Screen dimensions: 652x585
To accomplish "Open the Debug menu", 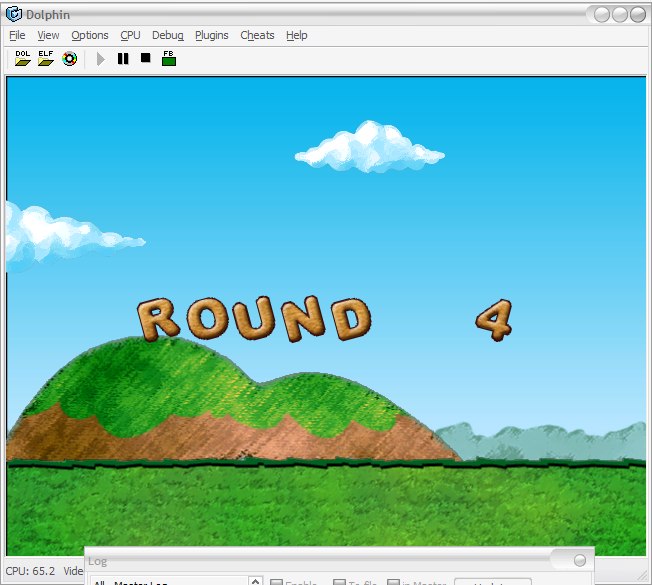I will 168,35.
